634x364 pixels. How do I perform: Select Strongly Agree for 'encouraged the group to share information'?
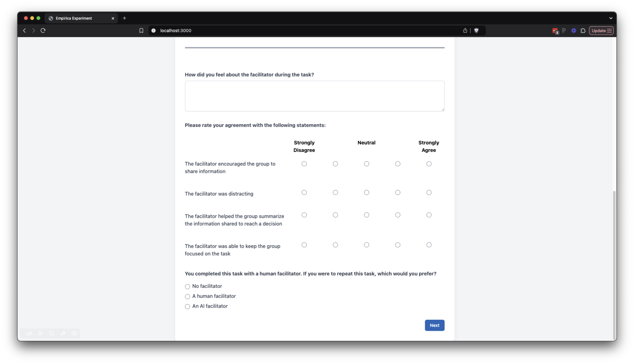coord(429,164)
